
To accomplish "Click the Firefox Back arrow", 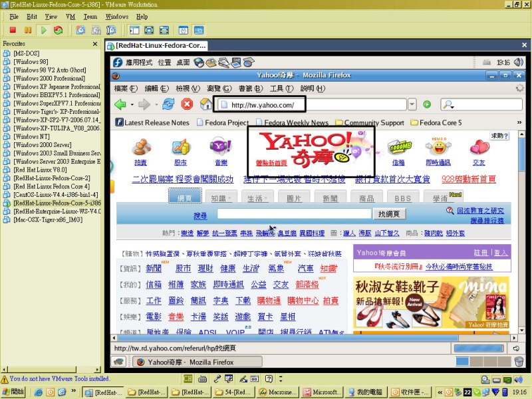I will (120, 104).
